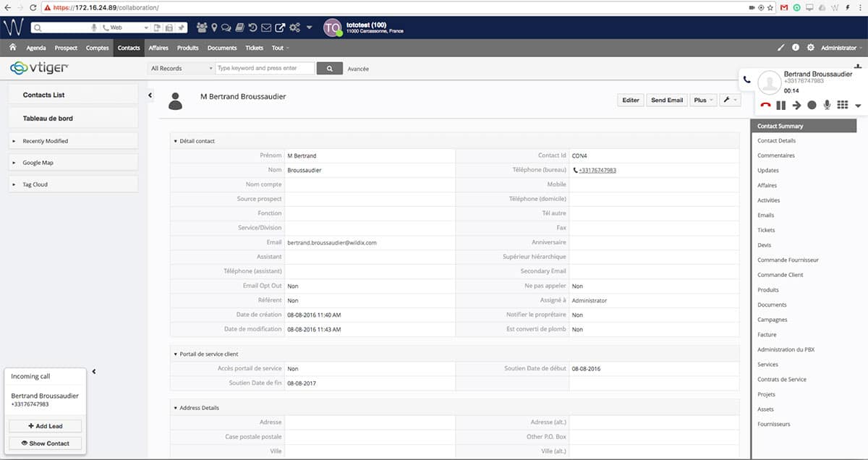Start recording the call
The height and width of the screenshot is (460, 868).
point(812,106)
